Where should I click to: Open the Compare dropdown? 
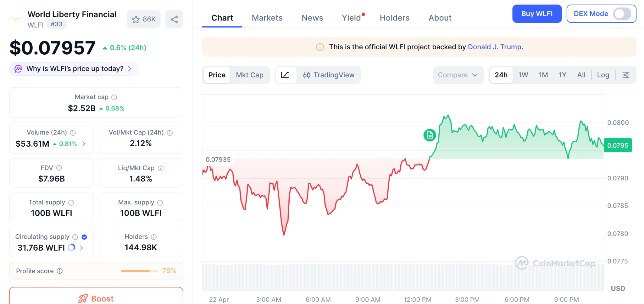pos(458,75)
